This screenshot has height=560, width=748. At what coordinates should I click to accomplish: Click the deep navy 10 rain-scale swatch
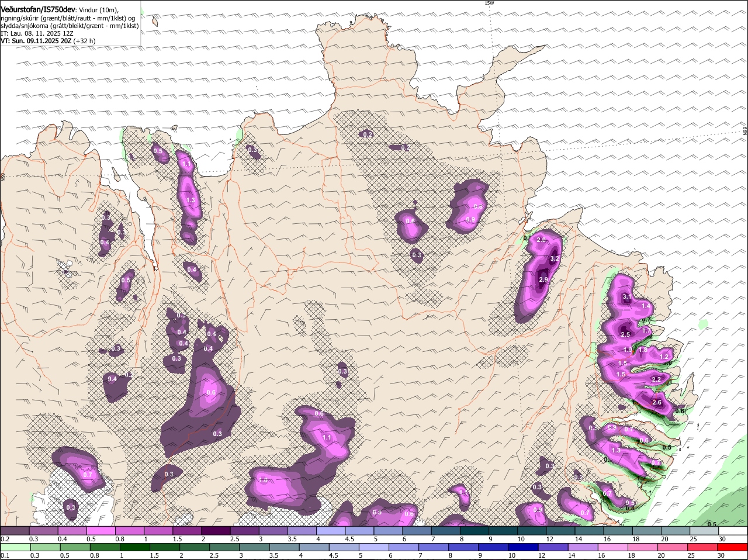[523, 548]
